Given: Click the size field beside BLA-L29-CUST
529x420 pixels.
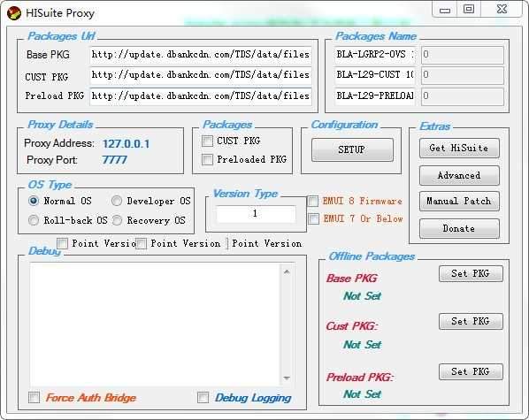Looking at the screenshot, I should point(462,75).
